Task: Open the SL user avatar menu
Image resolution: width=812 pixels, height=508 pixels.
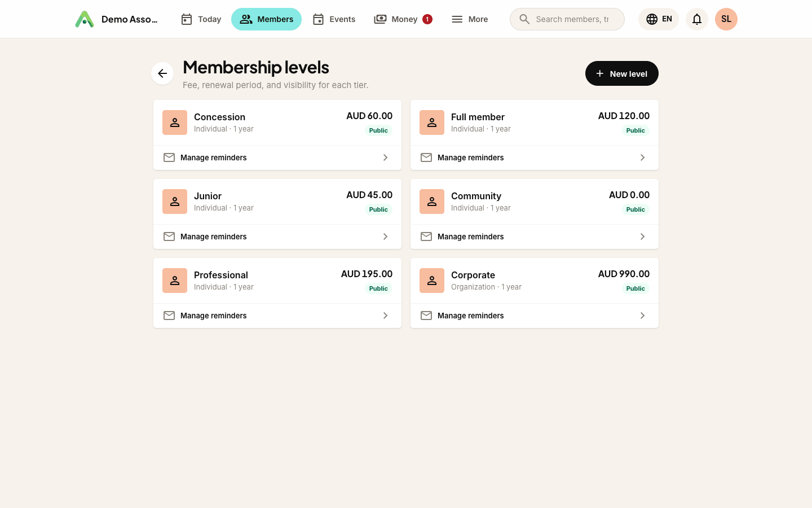Action: pos(726,19)
